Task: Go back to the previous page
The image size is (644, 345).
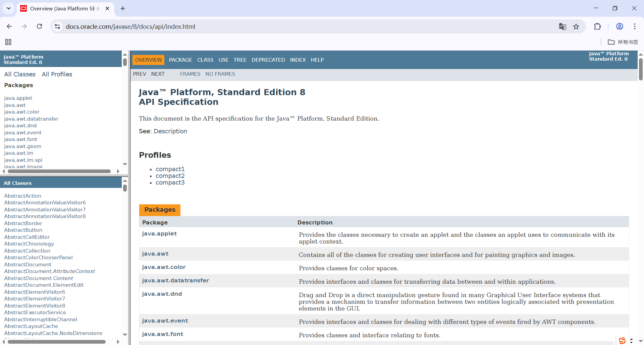Action: click(x=9, y=26)
